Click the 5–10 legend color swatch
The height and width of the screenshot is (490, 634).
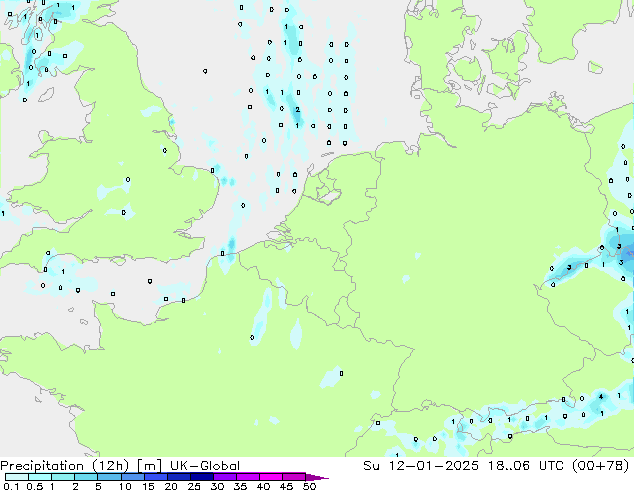pyautogui.click(x=109, y=477)
